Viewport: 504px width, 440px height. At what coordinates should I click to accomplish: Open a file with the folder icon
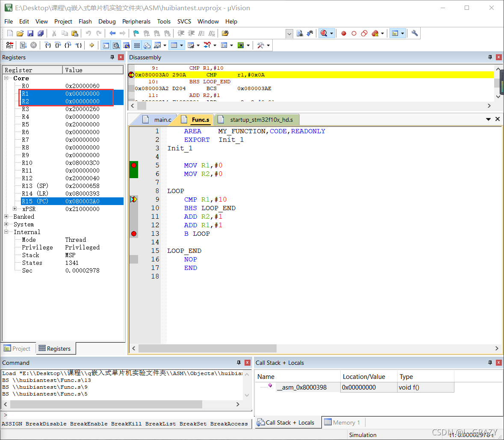[20, 33]
